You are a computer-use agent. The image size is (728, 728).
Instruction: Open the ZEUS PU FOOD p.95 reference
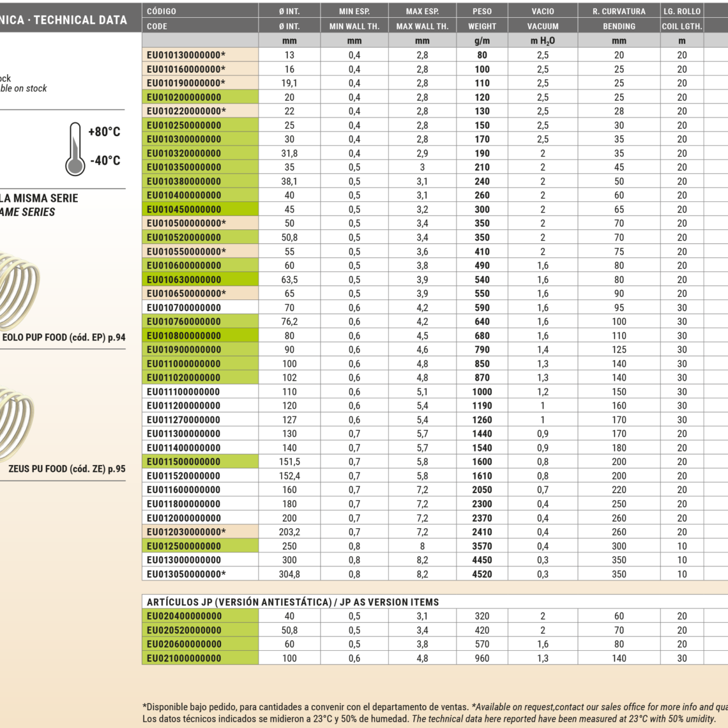coord(66,469)
